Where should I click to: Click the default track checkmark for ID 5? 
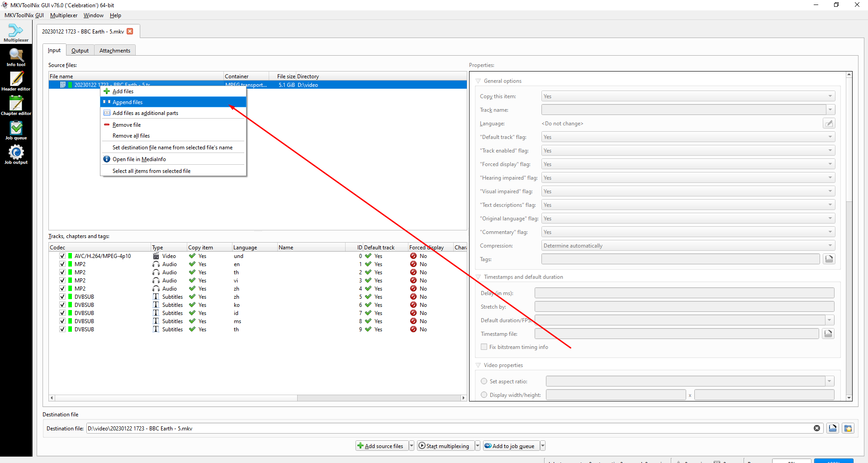[x=368, y=297]
